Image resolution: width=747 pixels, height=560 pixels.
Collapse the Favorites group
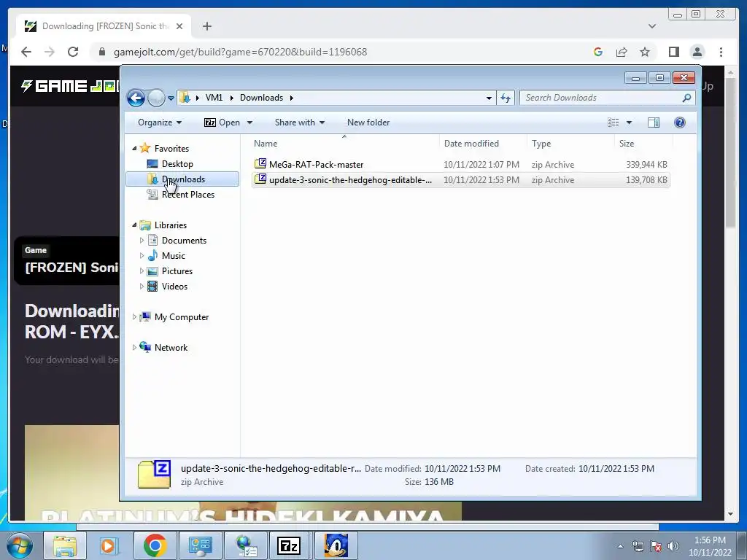(134, 149)
